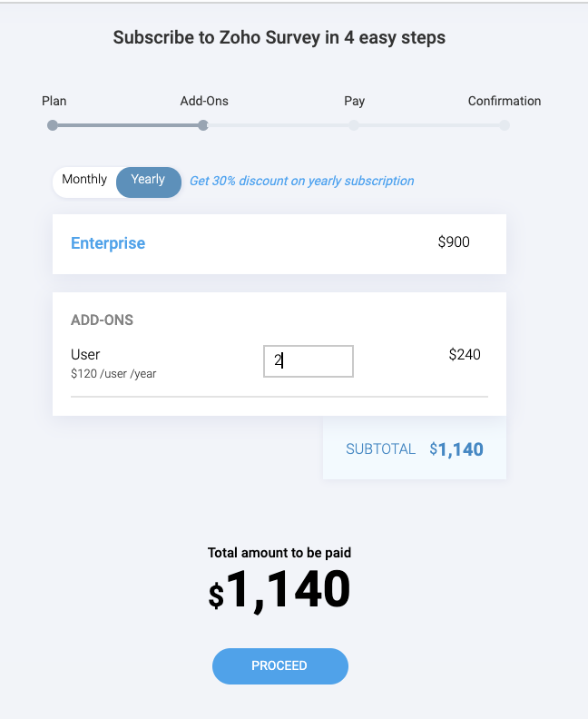Focus the User quantity input field
588x719 pixels.
tap(309, 360)
